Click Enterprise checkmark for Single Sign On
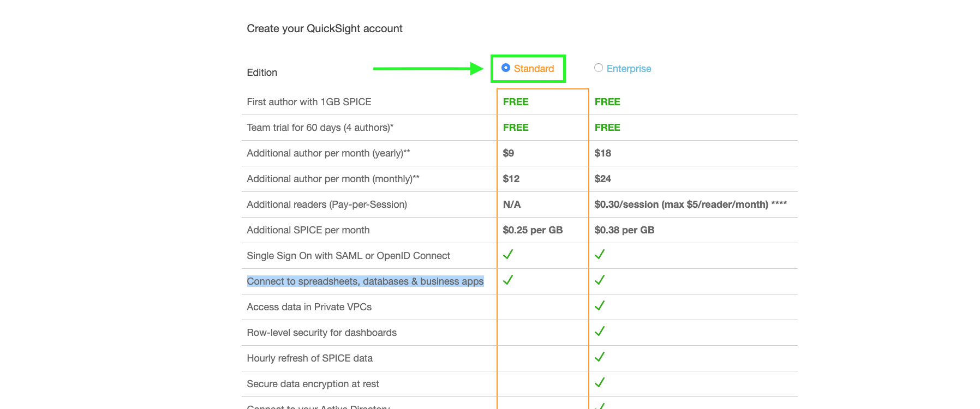The height and width of the screenshot is (409, 980). pos(600,255)
